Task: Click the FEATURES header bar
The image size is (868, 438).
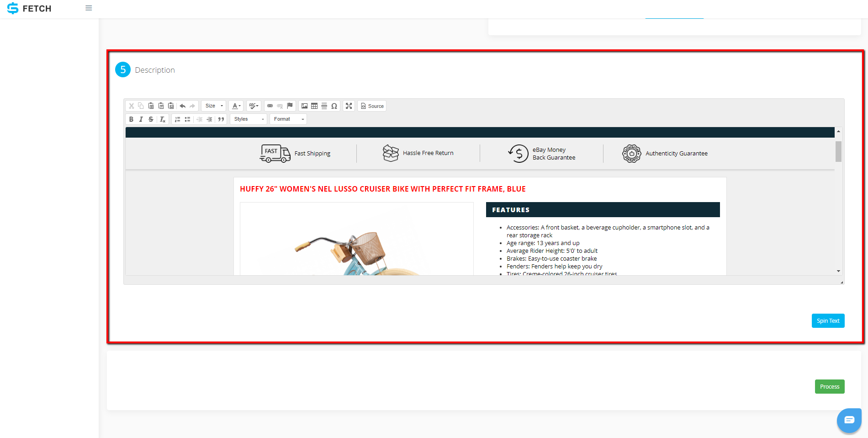Action: coord(603,210)
